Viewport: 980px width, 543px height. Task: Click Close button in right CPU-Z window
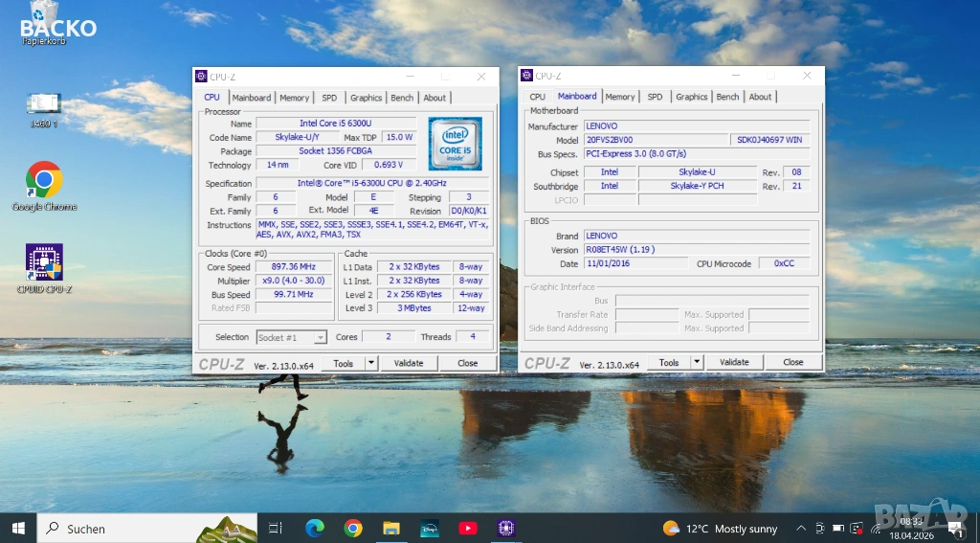(792, 362)
